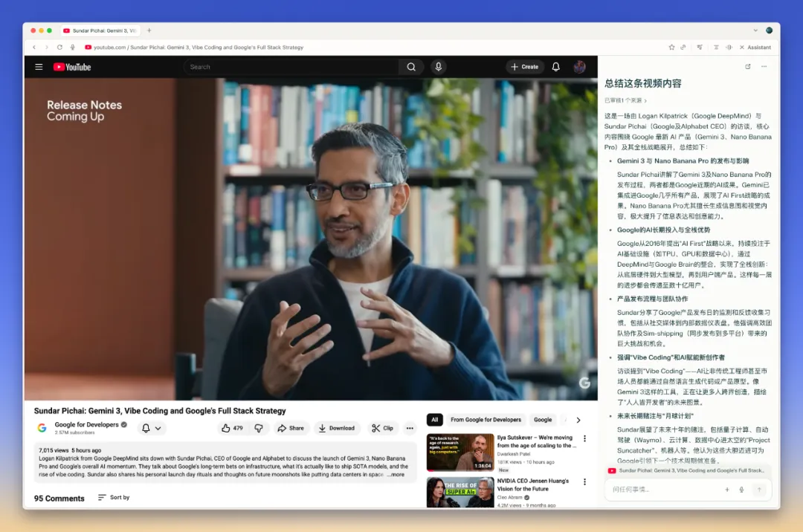The height and width of the screenshot is (532, 803).
Task: Open the Sort by comments dropdown
Action: click(114, 497)
